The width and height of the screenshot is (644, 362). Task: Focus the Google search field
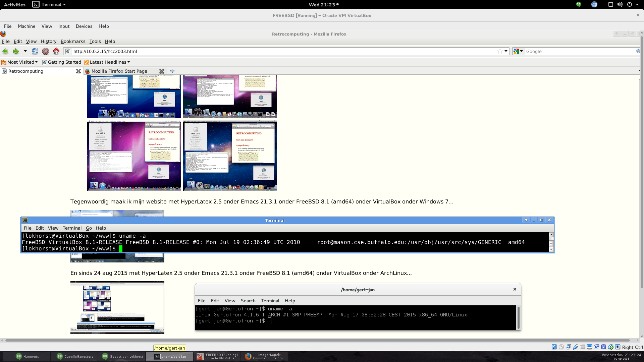click(580, 51)
